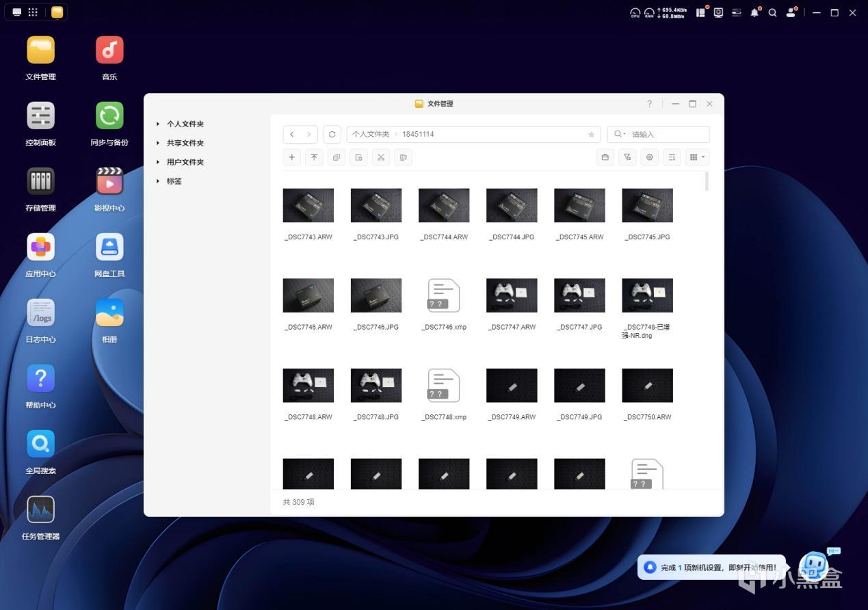Open the 文件管理 desktop app icon
This screenshot has height=610, width=868.
point(40,51)
